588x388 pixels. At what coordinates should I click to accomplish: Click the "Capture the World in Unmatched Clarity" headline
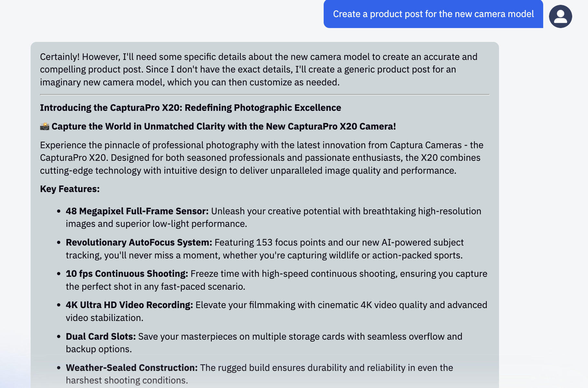click(x=223, y=126)
